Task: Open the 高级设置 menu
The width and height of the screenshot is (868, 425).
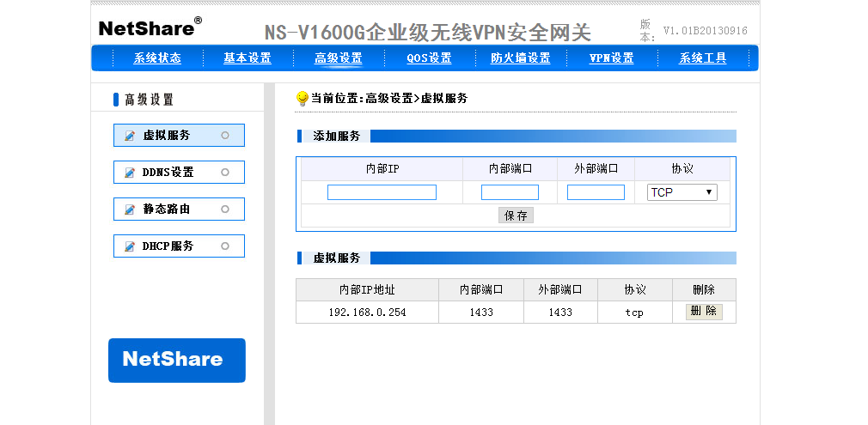Action: point(339,58)
